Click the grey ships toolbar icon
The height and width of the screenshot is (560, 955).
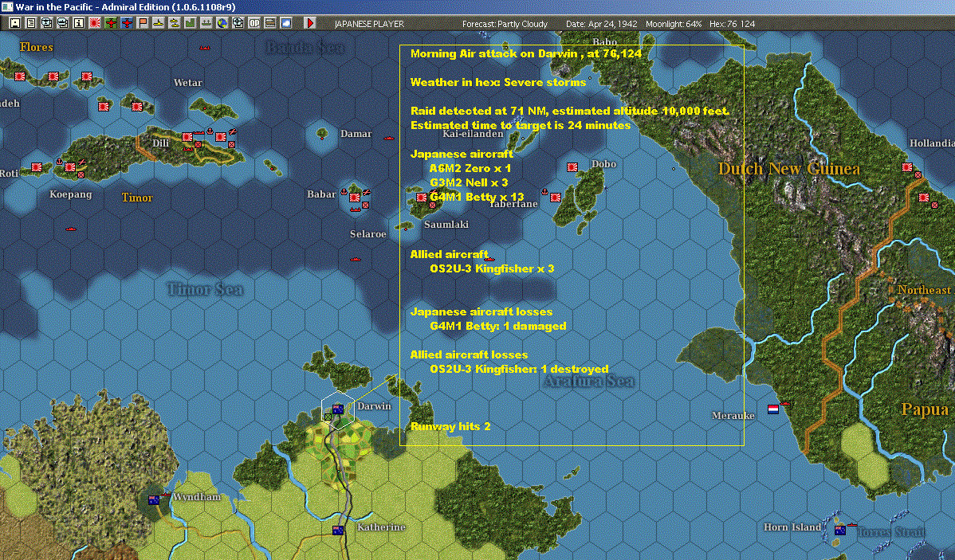click(206, 23)
